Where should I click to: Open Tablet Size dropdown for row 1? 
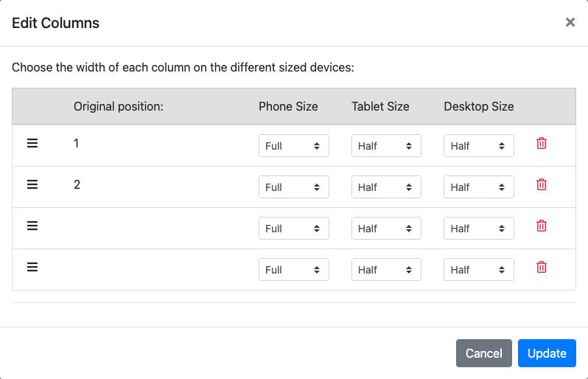click(386, 146)
